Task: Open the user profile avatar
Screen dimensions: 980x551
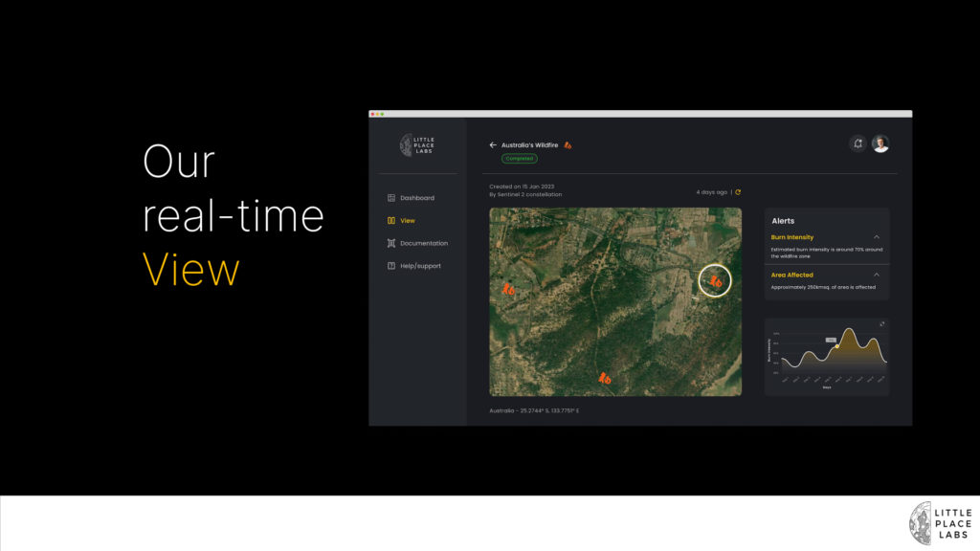Action: click(880, 143)
